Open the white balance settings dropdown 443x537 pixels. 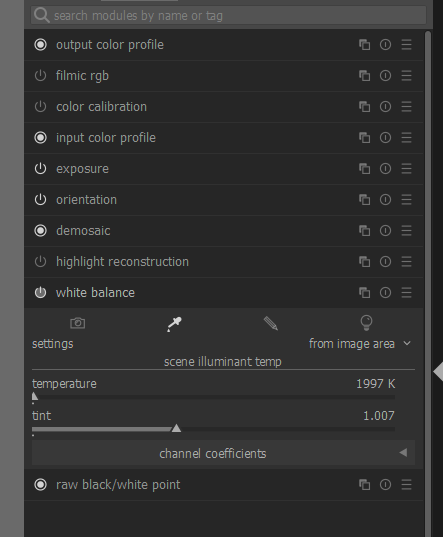359,344
